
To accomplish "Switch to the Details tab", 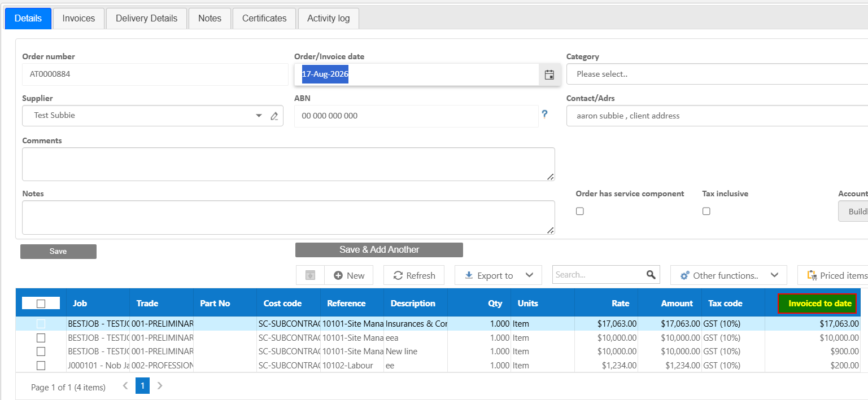I will coord(28,18).
